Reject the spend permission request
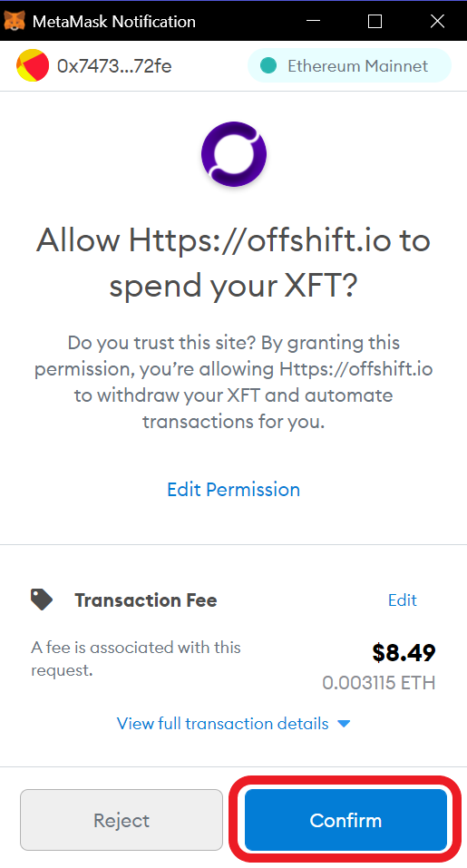467x868 pixels. pos(122,820)
